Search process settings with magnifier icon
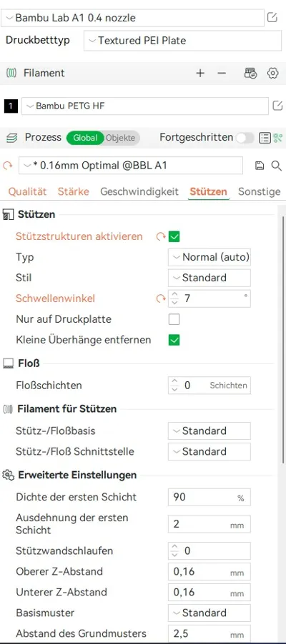The image size is (286, 644). pyautogui.click(x=277, y=166)
